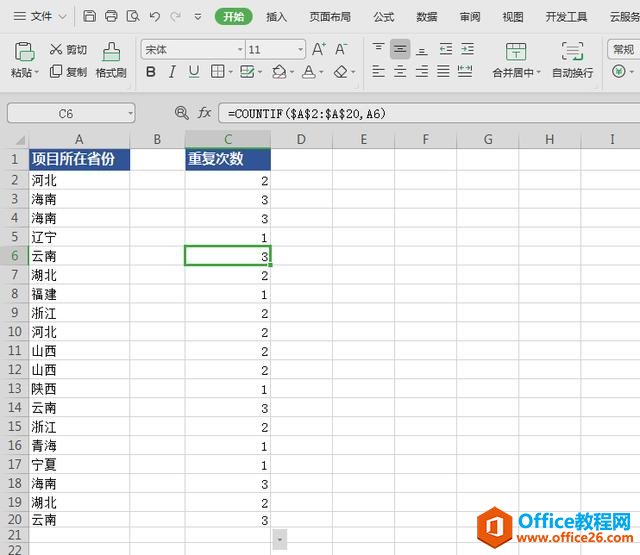640x555 pixels.
Task: Open the 文件 menu dropdown arrow
Action: 62,17
